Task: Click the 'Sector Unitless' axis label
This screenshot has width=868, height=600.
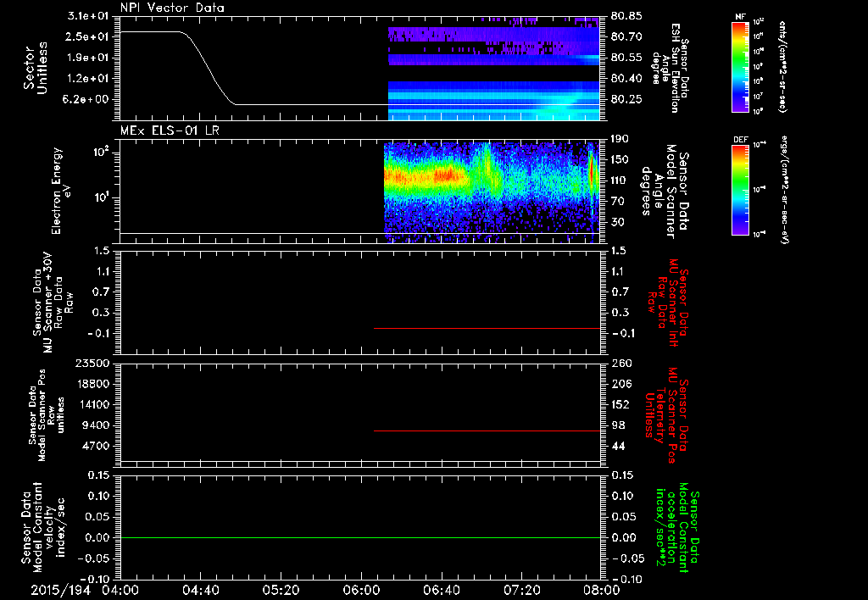Action: pos(36,68)
